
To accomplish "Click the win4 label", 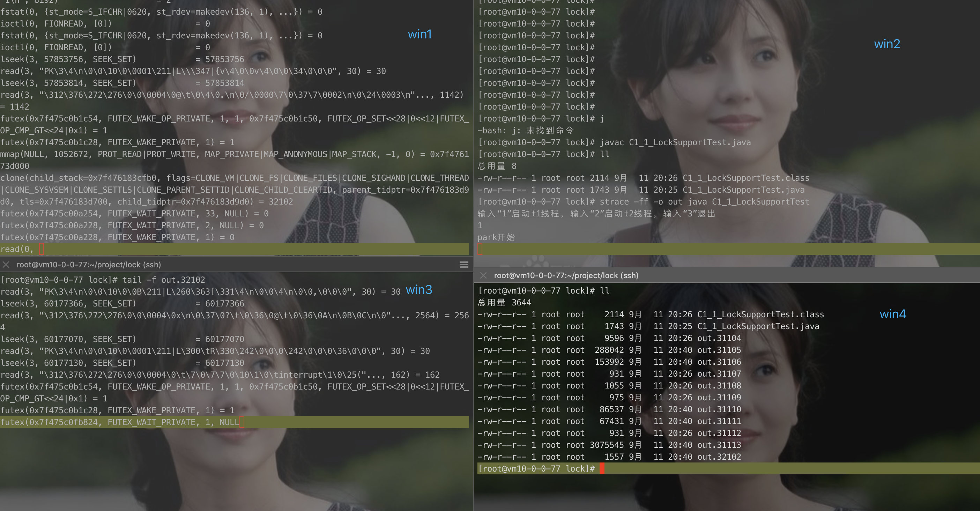I will [892, 314].
